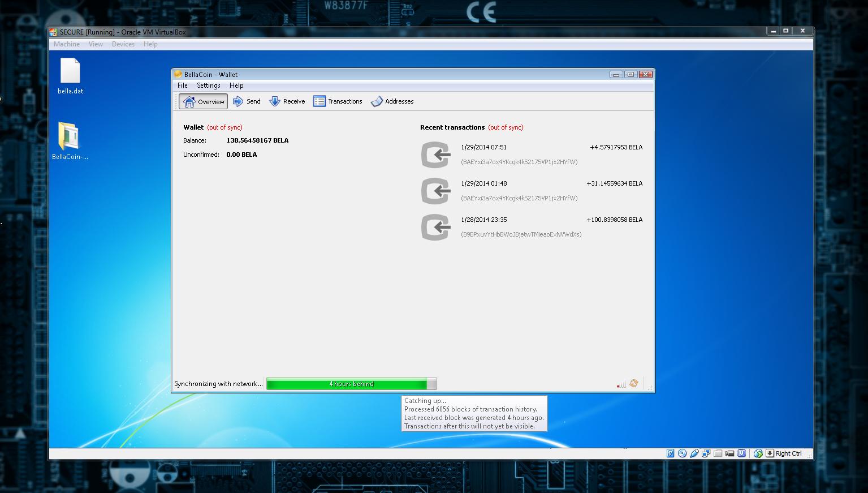Maximize the VirtualBox SECURE window
Image resolution: width=868 pixels, height=493 pixels.
point(786,31)
